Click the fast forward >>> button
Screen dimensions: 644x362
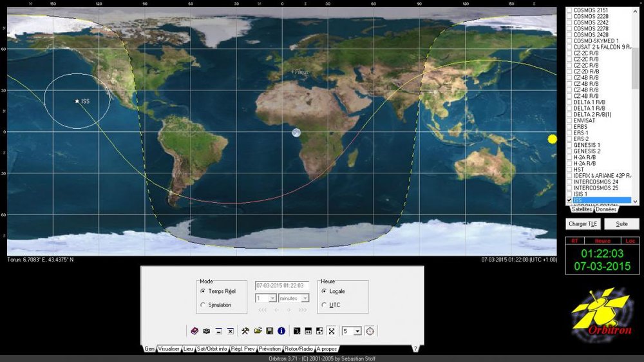point(303,310)
